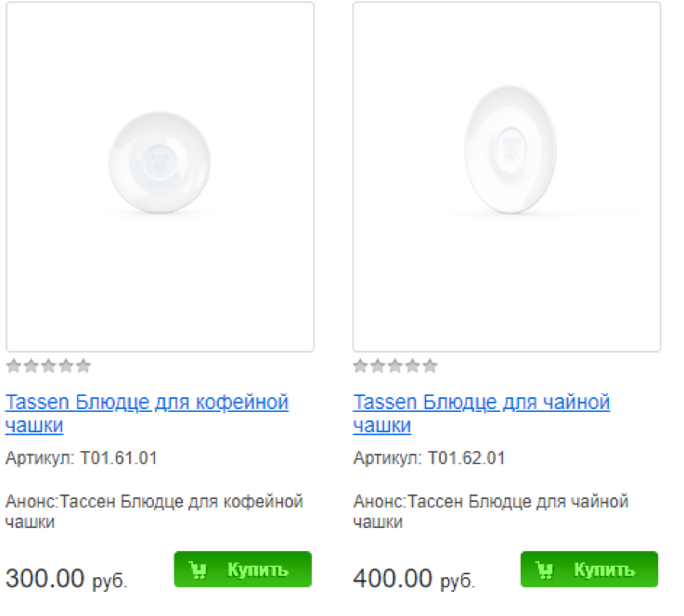Give the coffee saucer five stars

[x=84, y=366]
